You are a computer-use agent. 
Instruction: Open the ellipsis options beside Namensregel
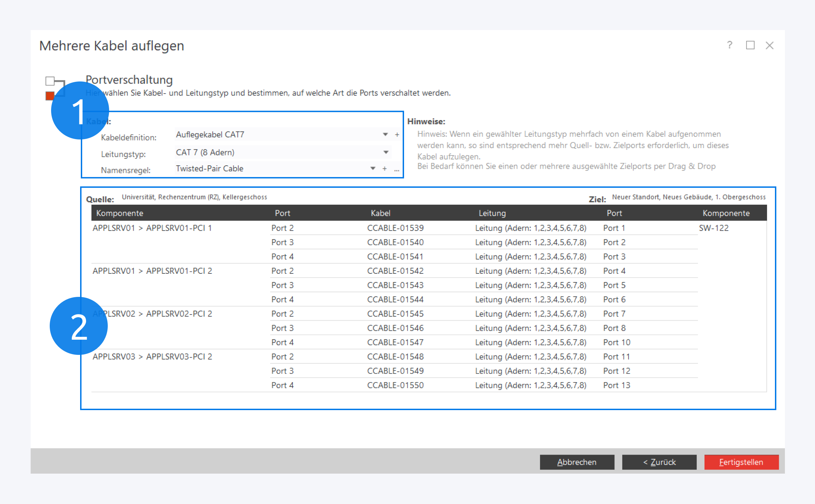(x=396, y=169)
